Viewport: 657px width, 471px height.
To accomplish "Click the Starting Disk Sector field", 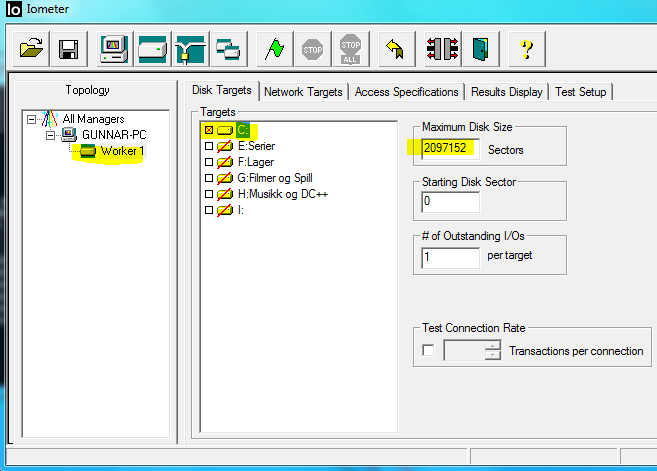I will pos(450,202).
